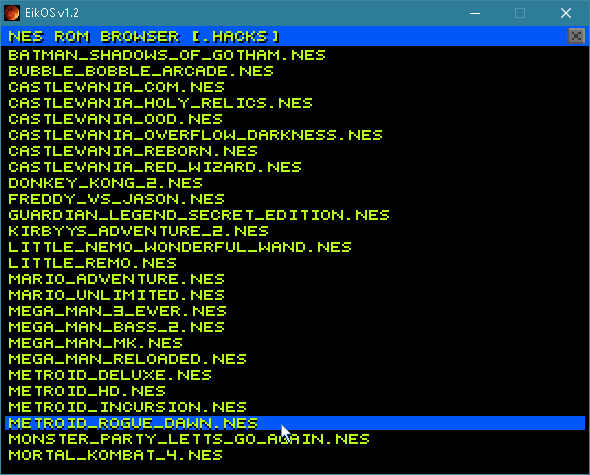This screenshot has height=475, width=590.
Task: Select KIRBYYS_ADVENTURE_2.NES
Action: pyautogui.click(x=138, y=231)
